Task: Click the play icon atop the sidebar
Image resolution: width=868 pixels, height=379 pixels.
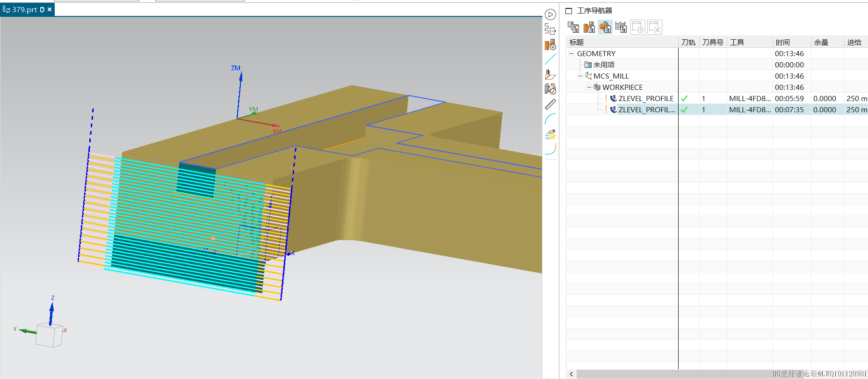Action: point(550,15)
